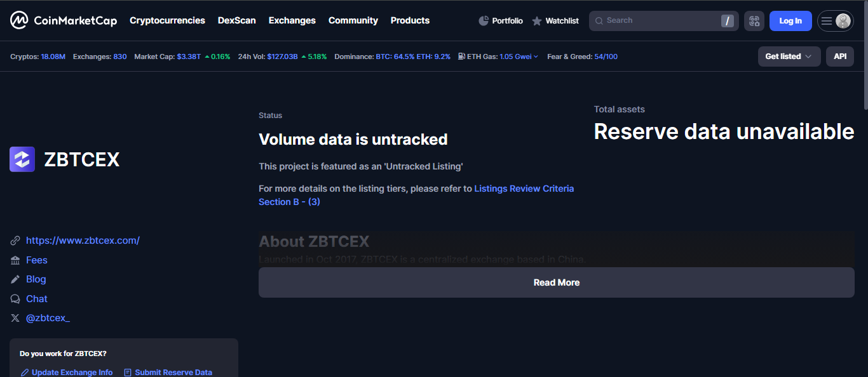The image size is (868, 377).
Task: Click the API button
Action: click(840, 56)
